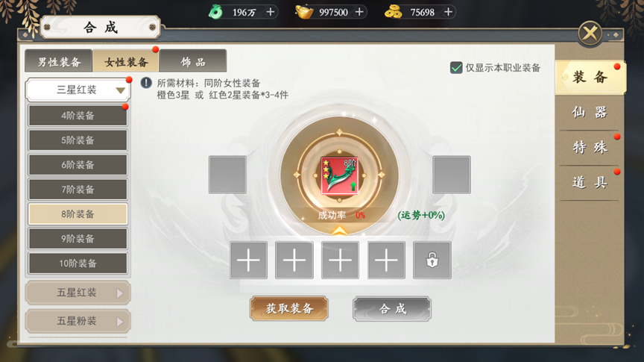Open the 仙器 side tab

pyautogui.click(x=590, y=112)
